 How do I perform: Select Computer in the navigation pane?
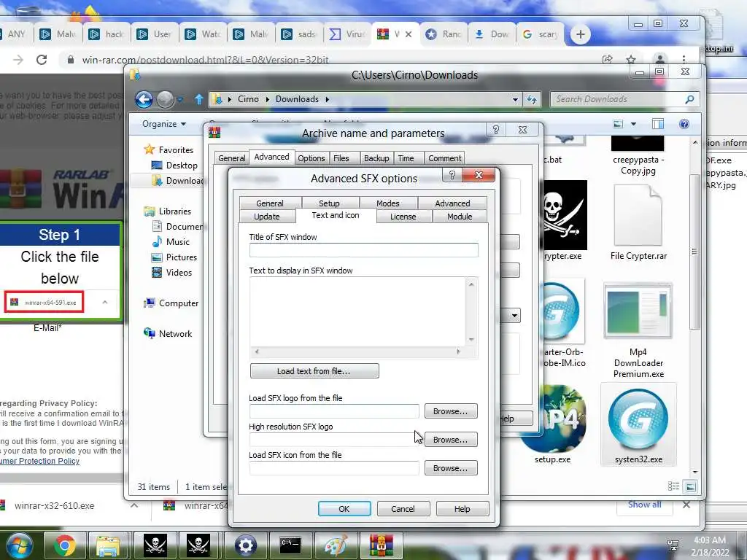171,303
